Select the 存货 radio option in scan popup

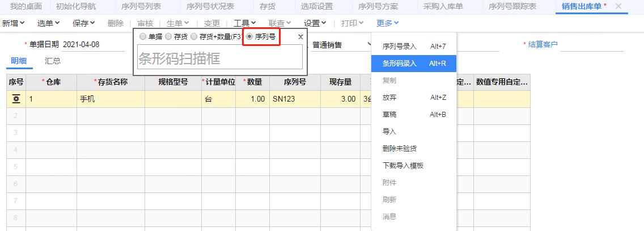pyautogui.click(x=168, y=37)
